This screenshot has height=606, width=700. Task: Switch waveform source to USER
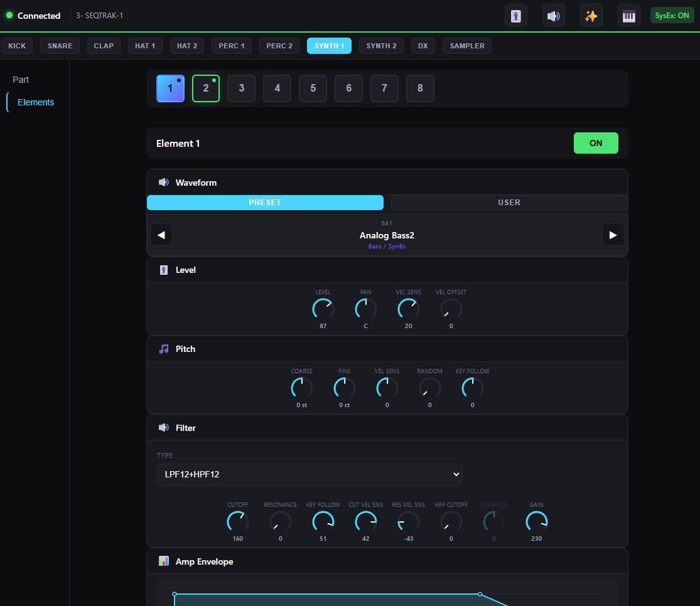pyautogui.click(x=509, y=202)
